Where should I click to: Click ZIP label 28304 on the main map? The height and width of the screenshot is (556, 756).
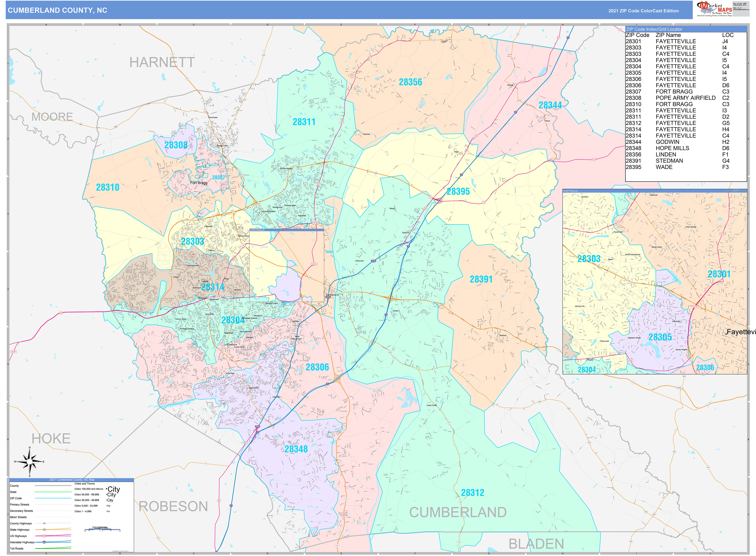click(233, 320)
